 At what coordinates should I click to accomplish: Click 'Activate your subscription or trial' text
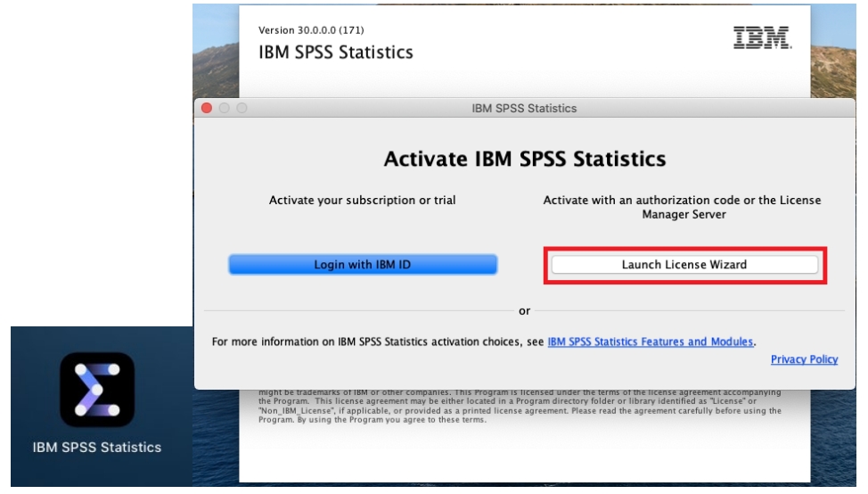[362, 201]
